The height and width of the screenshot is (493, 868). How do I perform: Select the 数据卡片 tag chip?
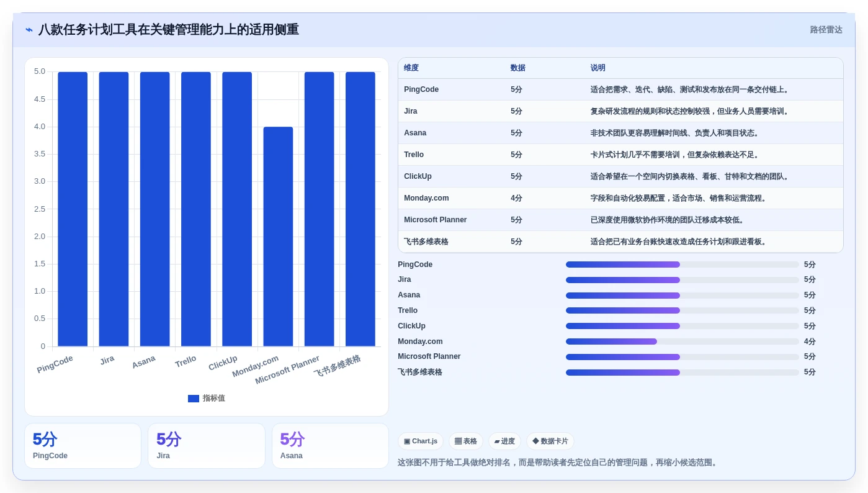(550, 441)
